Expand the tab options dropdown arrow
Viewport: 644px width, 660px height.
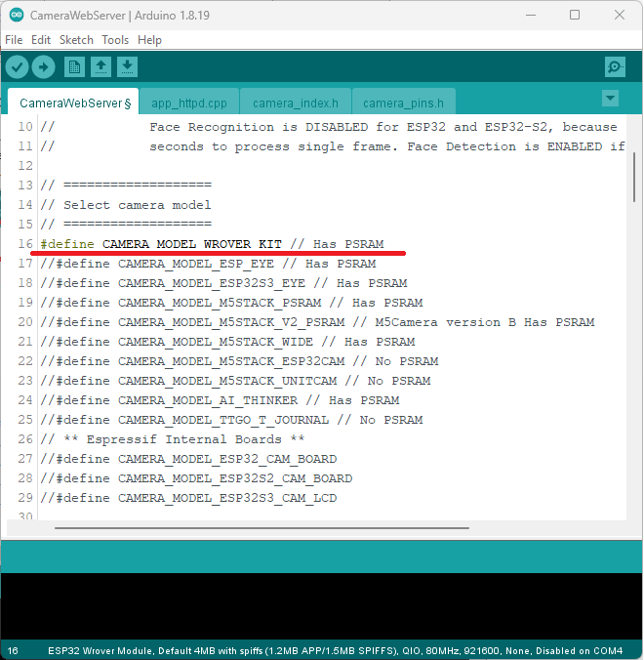[x=610, y=99]
